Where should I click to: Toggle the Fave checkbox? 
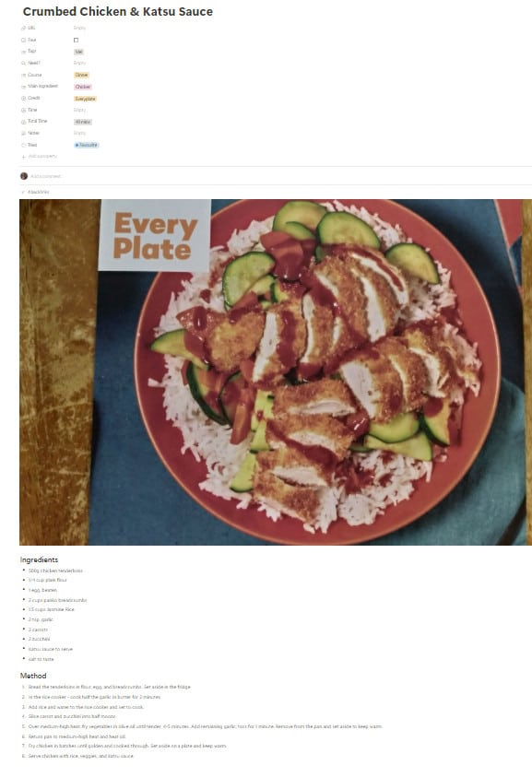[x=76, y=41]
